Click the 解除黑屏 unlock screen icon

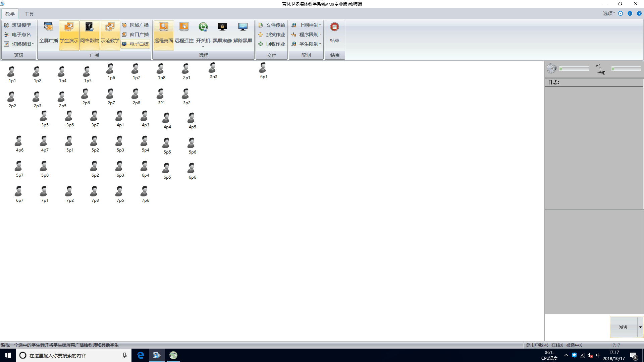243,27
